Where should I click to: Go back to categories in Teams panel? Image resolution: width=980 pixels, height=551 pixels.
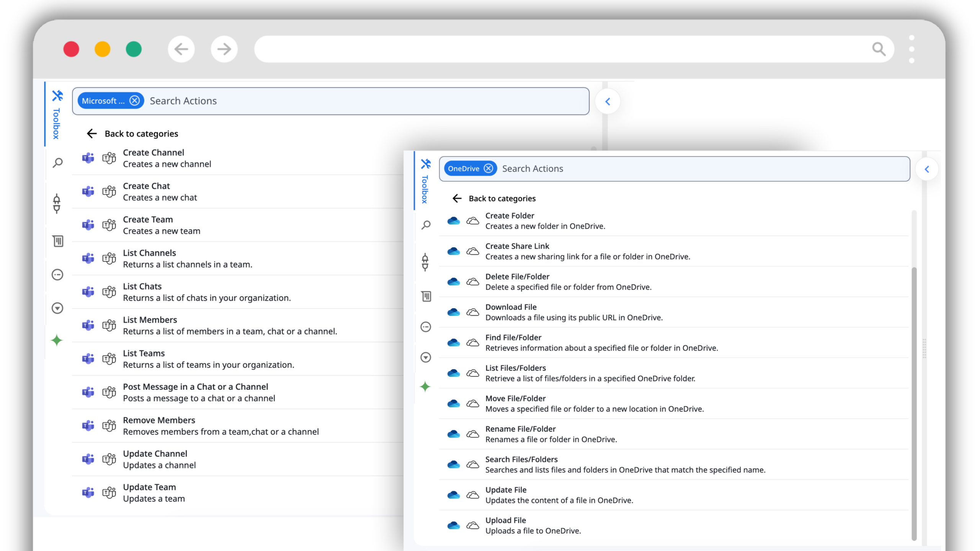coord(132,134)
